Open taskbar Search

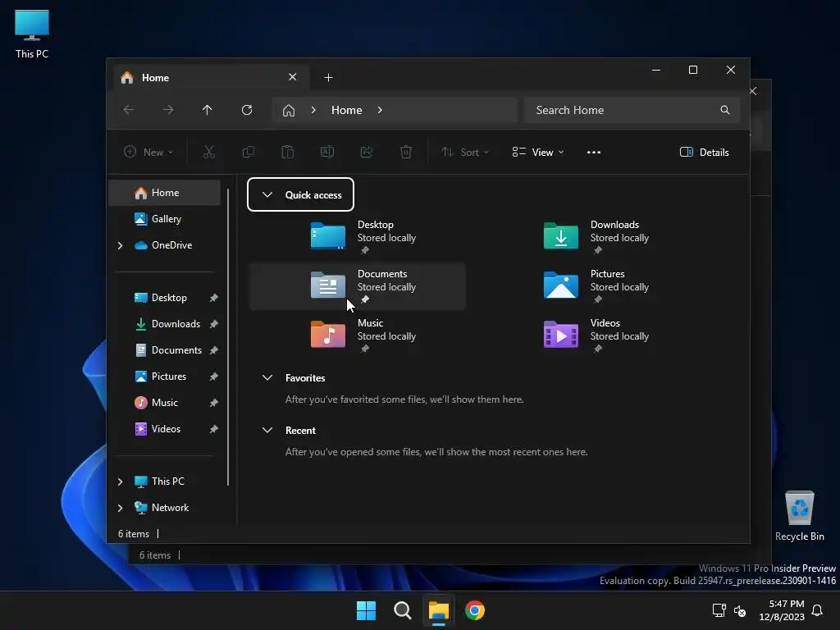[x=402, y=610]
